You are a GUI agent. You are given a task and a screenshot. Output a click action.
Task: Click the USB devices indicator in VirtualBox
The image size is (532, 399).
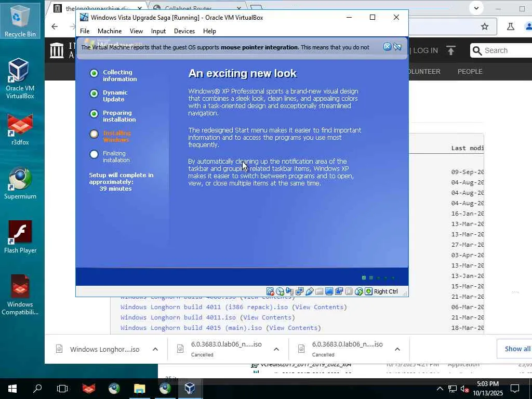(x=310, y=291)
